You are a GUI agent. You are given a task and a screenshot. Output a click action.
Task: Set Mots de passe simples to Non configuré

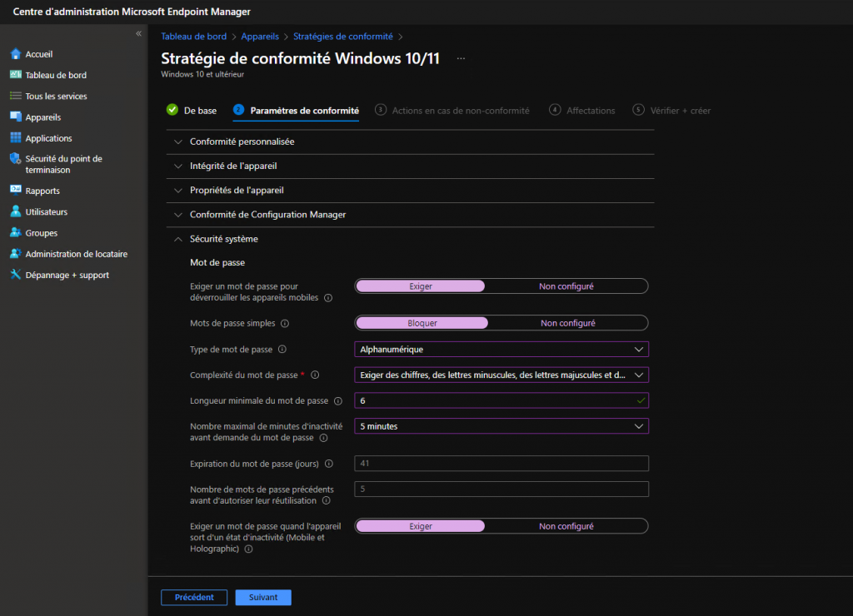click(568, 323)
